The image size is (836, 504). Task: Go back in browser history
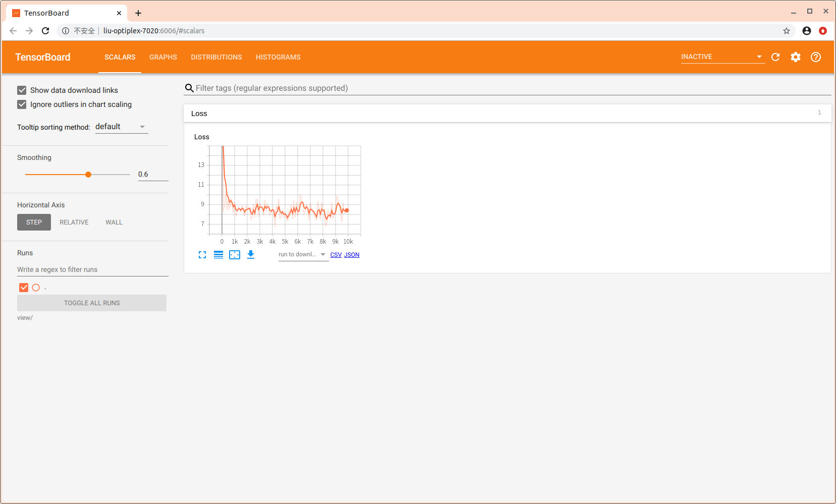pos(13,31)
